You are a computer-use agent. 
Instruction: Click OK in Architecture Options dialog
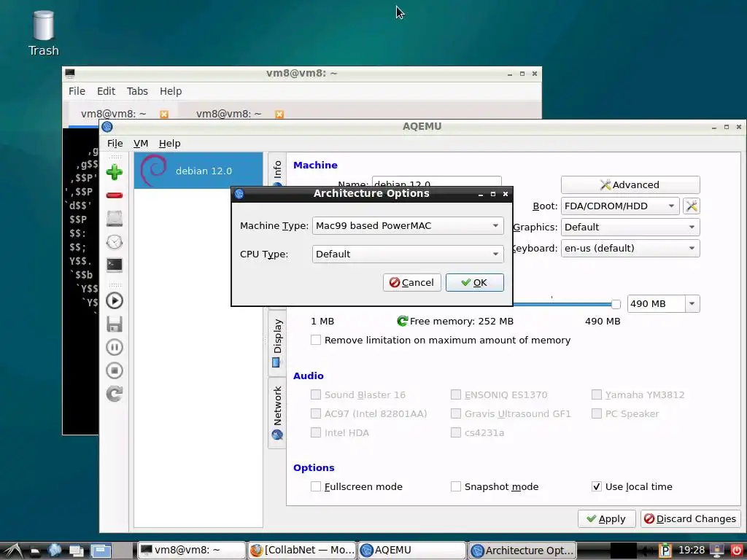point(474,282)
